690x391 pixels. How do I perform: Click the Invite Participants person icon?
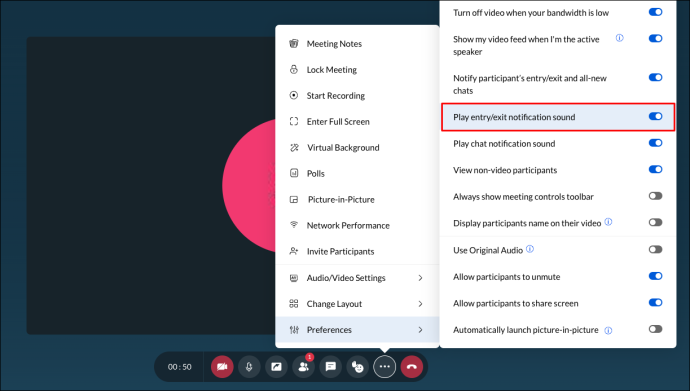[x=294, y=251]
